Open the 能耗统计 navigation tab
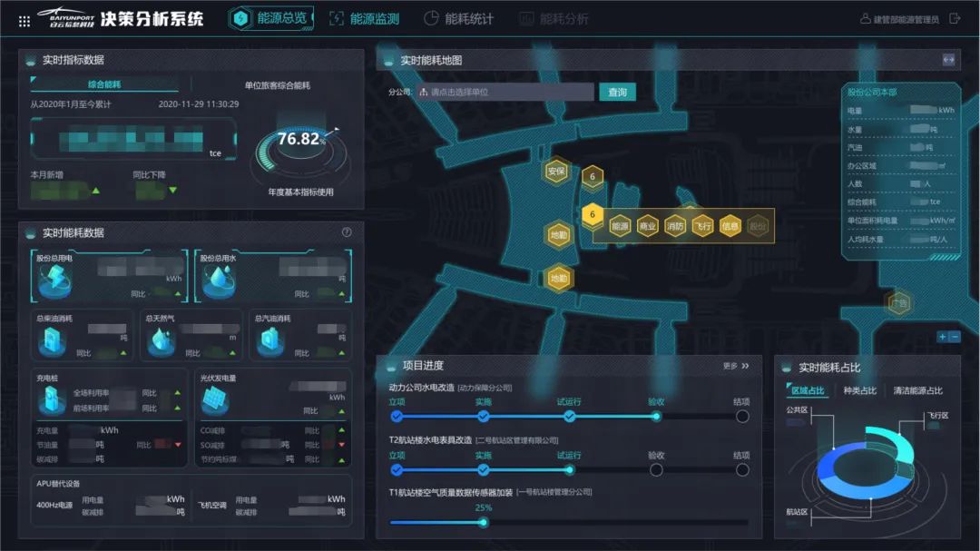 click(x=459, y=19)
